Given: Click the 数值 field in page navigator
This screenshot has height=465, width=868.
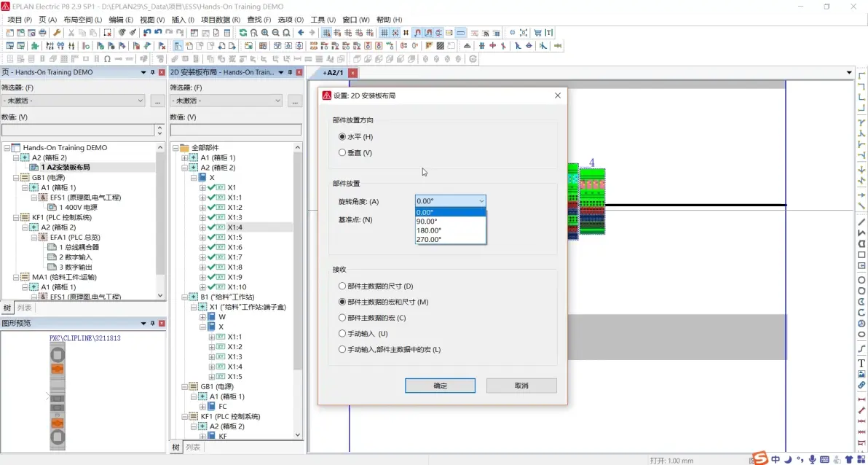Looking at the screenshot, I should click(78, 130).
